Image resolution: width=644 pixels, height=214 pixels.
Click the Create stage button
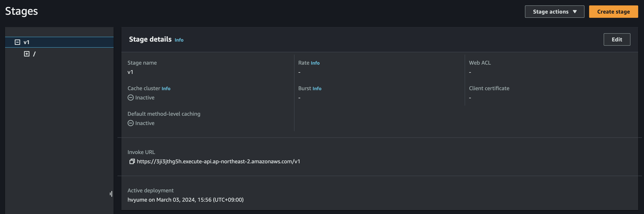613,12
